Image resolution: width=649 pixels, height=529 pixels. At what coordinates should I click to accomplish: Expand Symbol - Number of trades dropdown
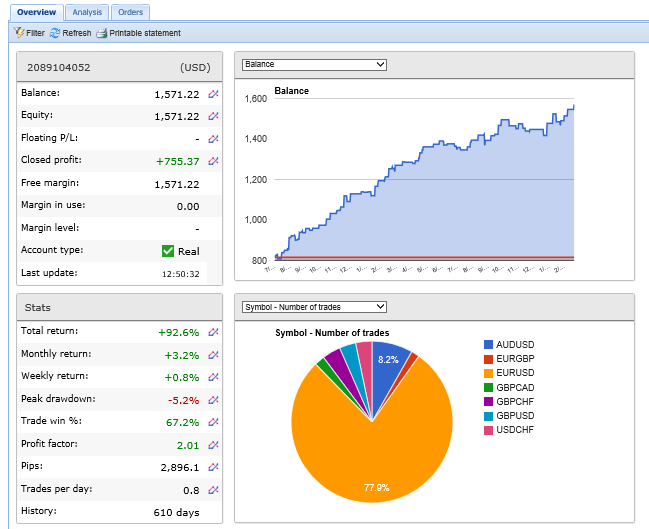pos(314,307)
